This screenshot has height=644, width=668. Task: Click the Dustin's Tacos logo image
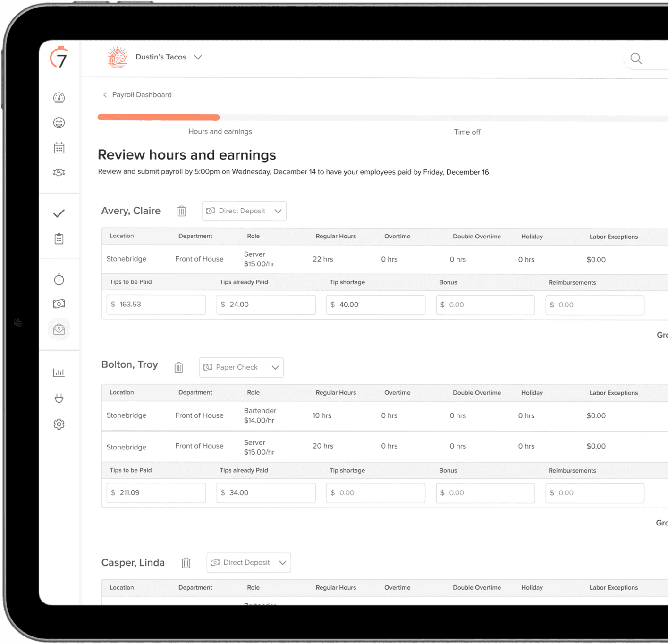point(117,57)
